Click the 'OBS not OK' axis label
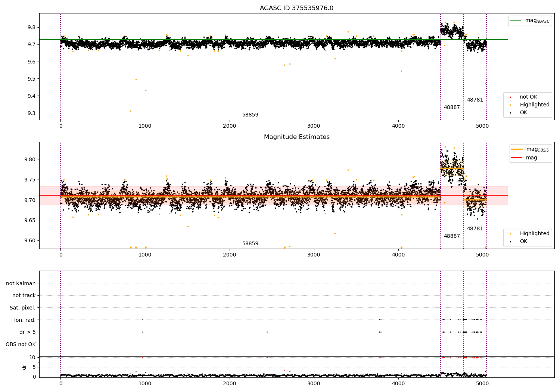 pos(21,344)
